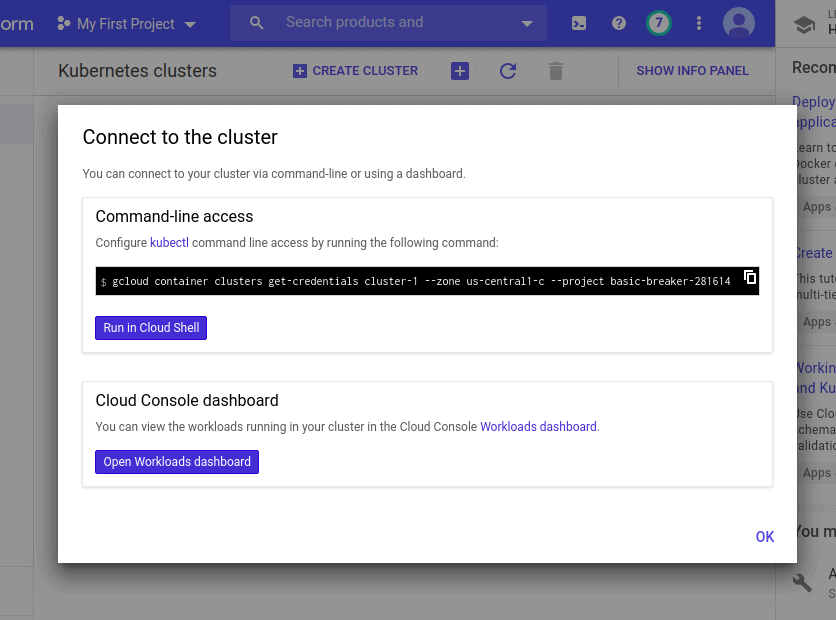Dismiss the dialog with OK
836x620 pixels.
click(x=765, y=537)
